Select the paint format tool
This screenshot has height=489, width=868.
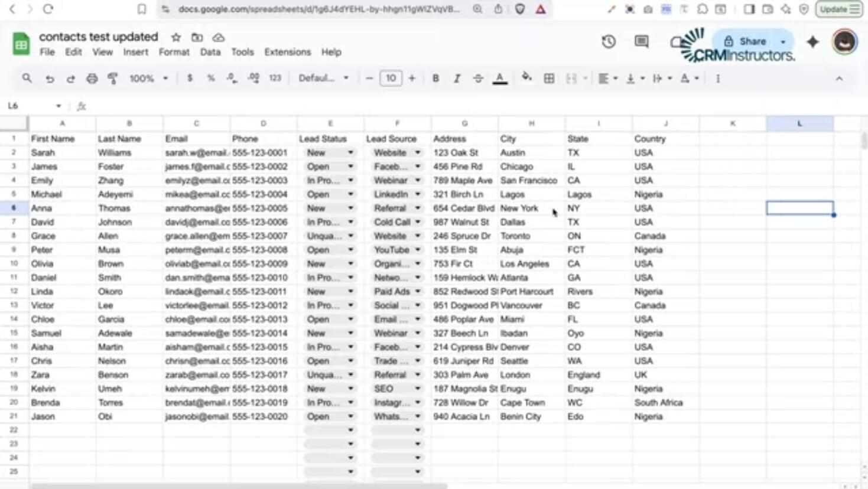point(113,79)
